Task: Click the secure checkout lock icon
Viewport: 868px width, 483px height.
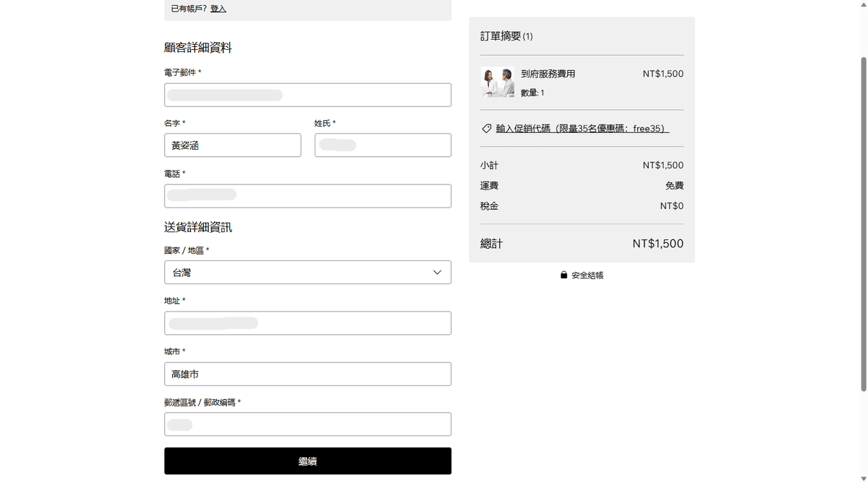Action: tap(563, 275)
